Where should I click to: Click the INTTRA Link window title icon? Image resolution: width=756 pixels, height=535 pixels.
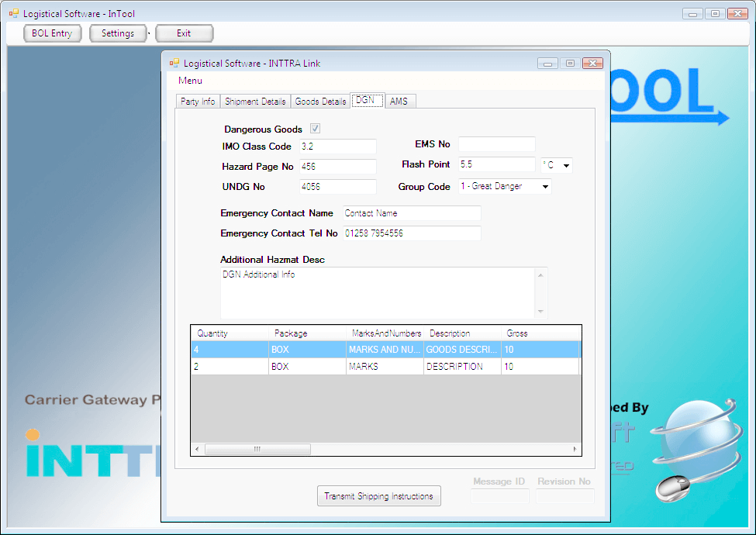[x=174, y=63]
